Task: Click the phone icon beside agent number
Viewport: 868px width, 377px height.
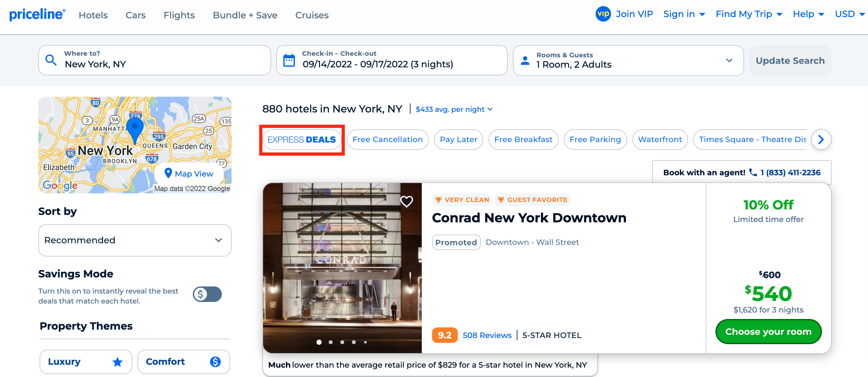Action: coord(753,172)
